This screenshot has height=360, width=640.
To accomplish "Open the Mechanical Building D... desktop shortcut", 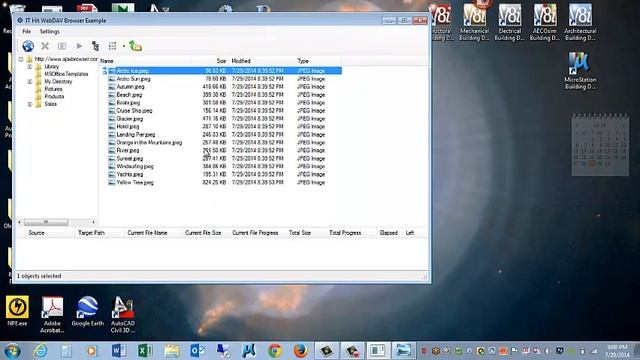I will coord(474,22).
